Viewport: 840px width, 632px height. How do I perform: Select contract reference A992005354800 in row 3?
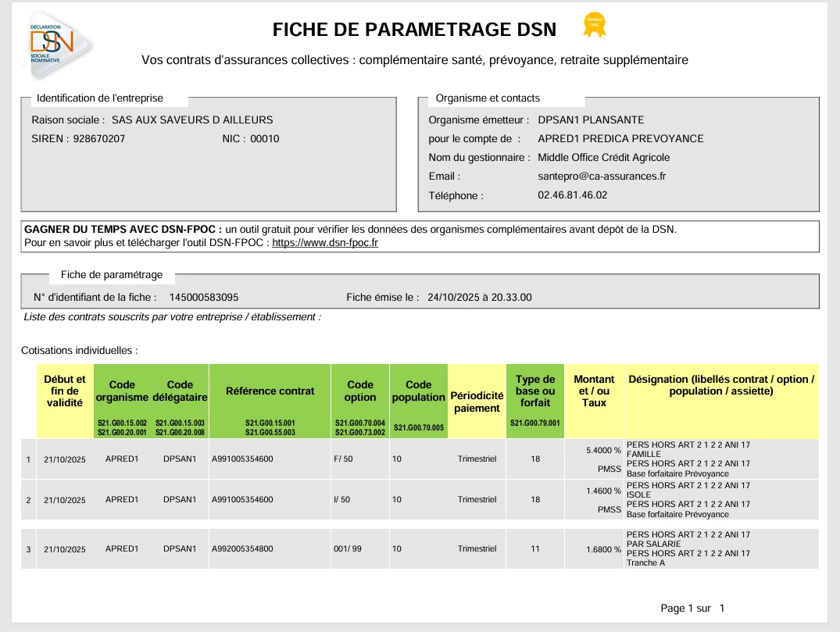pyautogui.click(x=242, y=549)
